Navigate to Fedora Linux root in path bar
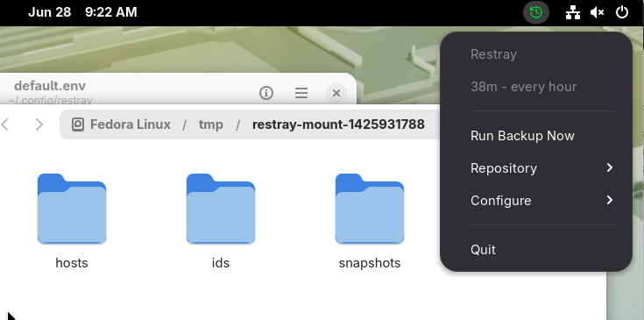 131,124
